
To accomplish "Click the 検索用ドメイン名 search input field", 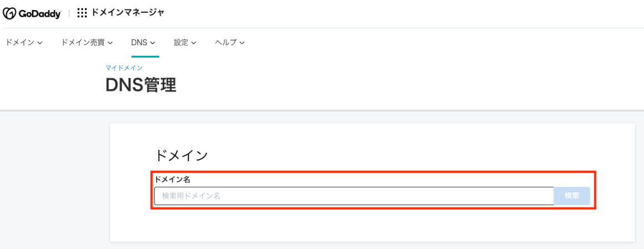I will coord(354,196).
